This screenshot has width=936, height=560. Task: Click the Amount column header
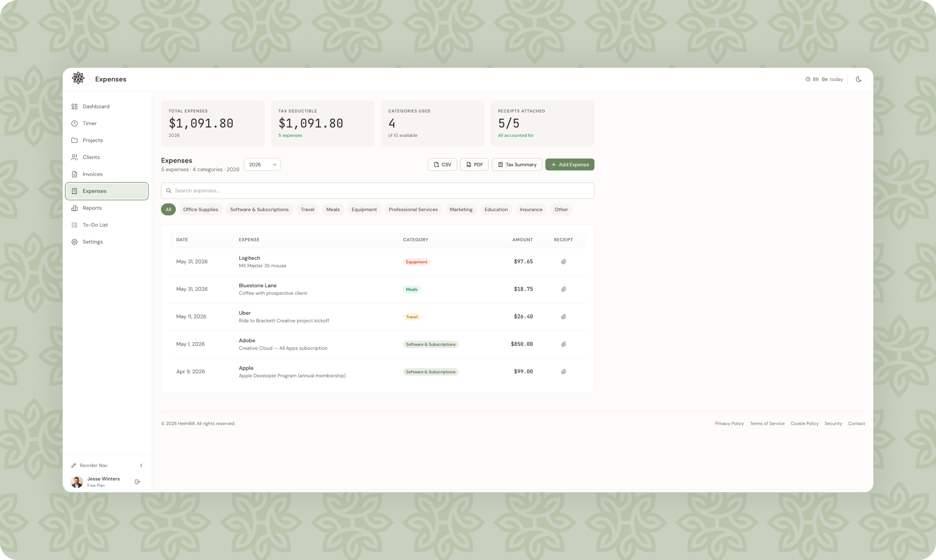click(x=522, y=240)
